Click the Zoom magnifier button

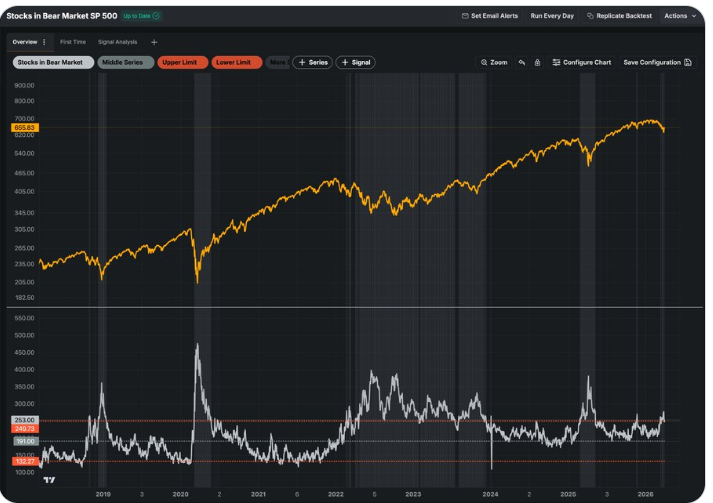(494, 62)
